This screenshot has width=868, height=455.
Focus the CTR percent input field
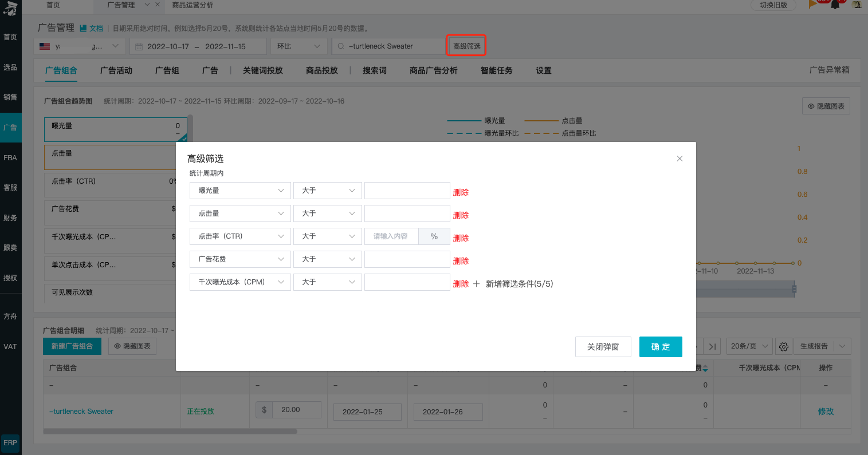pyautogui.click(x=391, y=236)
